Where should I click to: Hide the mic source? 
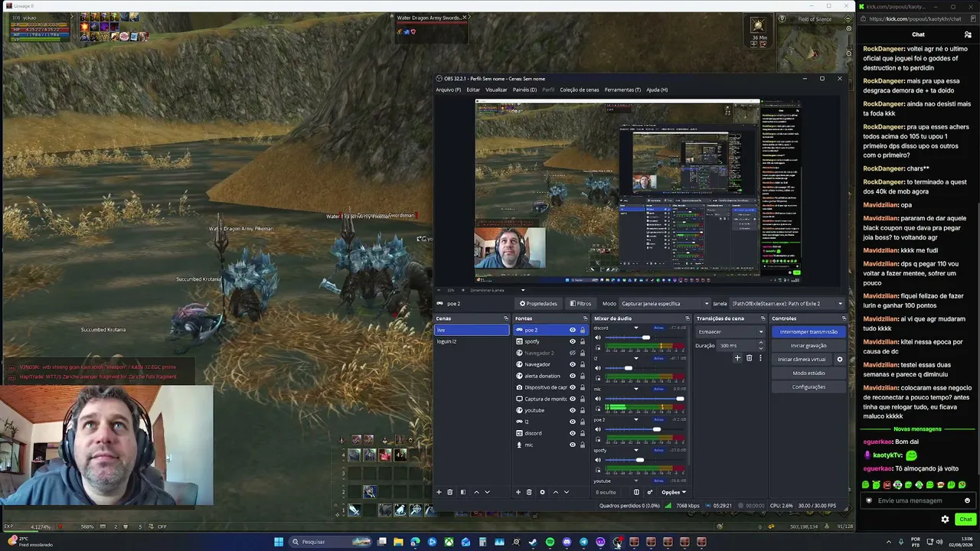tap(572, 445)
